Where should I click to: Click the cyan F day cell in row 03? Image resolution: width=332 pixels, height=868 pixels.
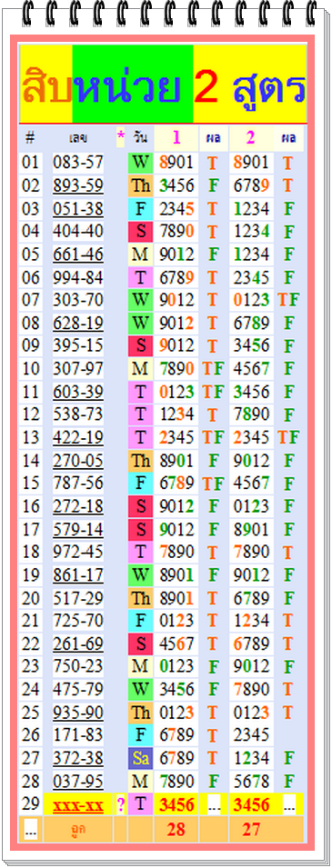pos(141,209)
